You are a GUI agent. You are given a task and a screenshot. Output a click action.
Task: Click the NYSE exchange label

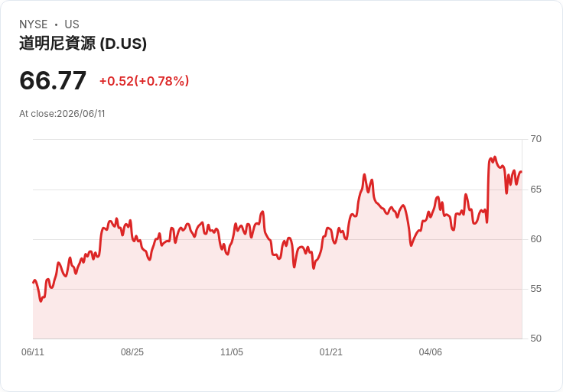pos(34,24)
